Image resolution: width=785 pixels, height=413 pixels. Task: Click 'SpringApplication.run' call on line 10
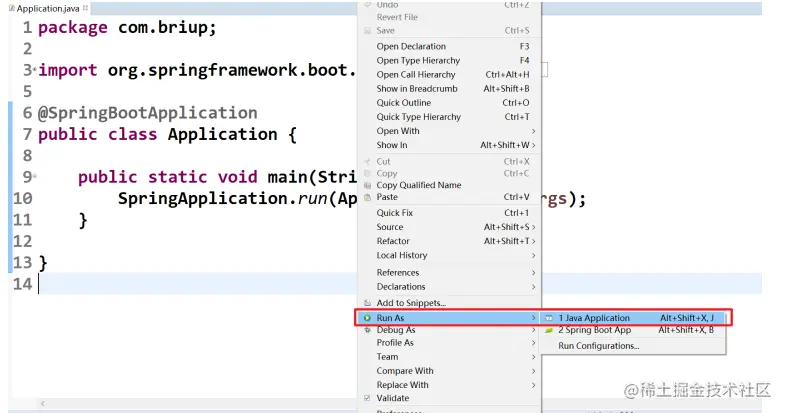(x=223, y=199)
